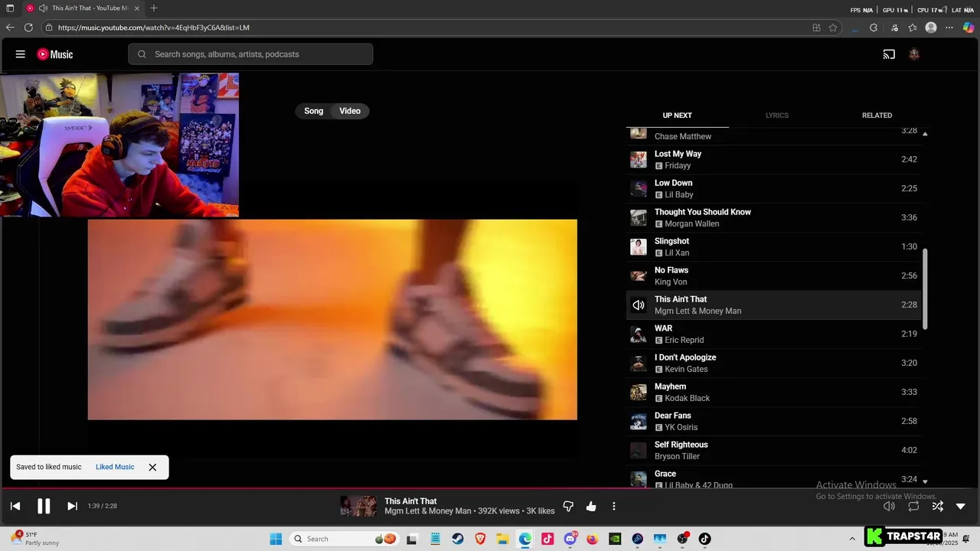980x551 pixels.
Task: Switch to Video mode
Action: [x=350, y=111]
